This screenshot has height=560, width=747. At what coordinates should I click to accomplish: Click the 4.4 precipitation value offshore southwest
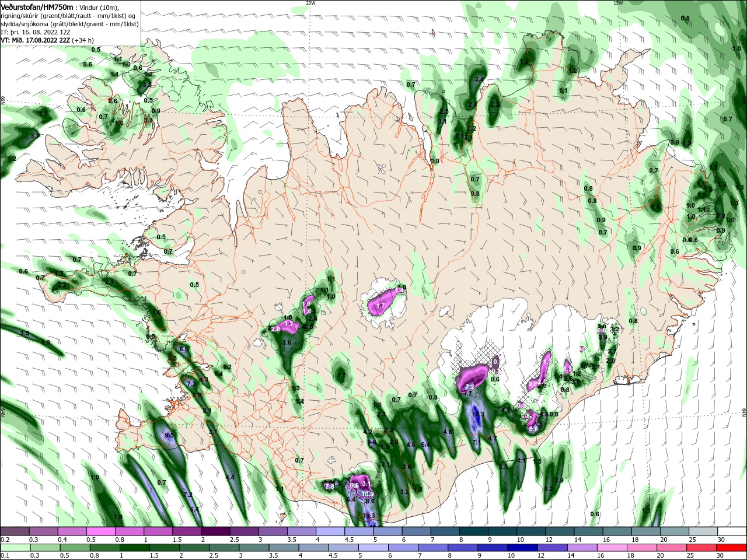coord(230,477)
